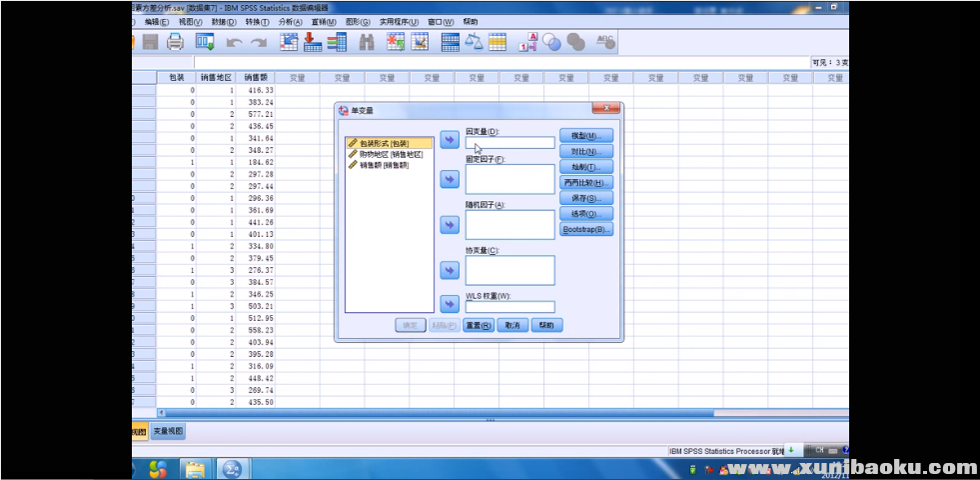This screenshot has width=980, height=480.
Task: Switch to the 变量视图 tab
Action: 168,431
